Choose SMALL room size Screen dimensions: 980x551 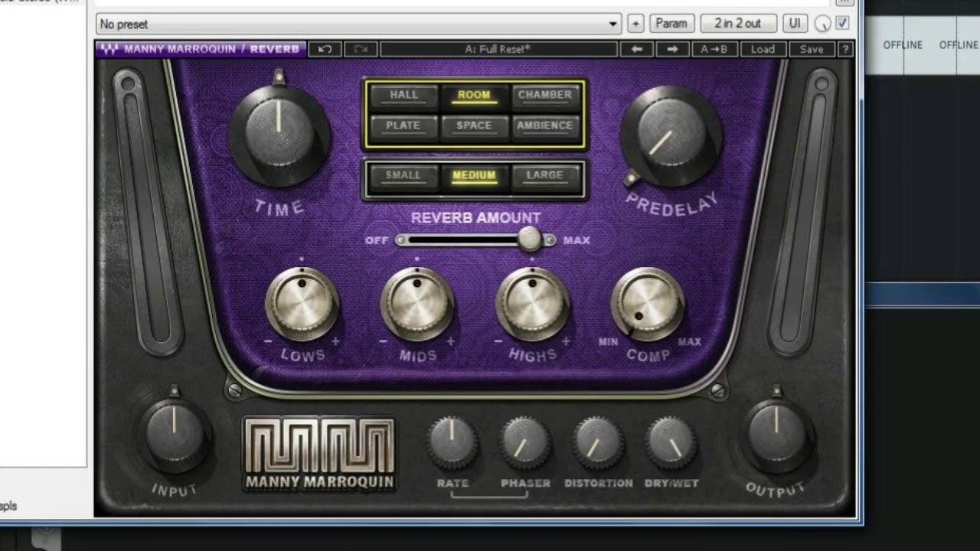point(403,176)
